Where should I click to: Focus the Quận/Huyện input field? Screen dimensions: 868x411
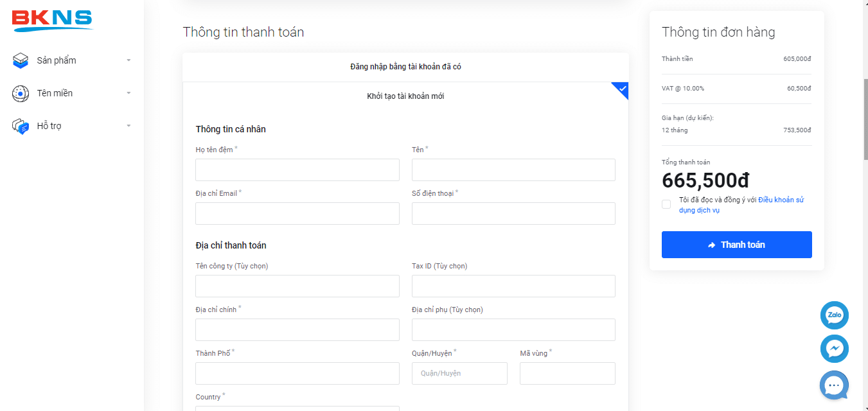click(459, 373)
